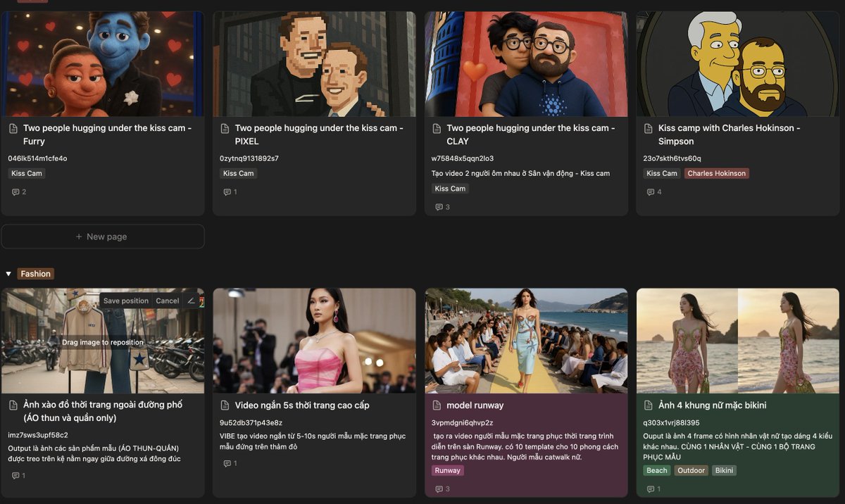Click page icon of Video ngắn 5s card

coord(225,405)
